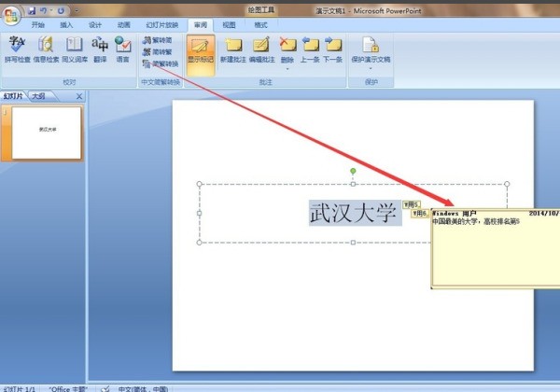Open the 幻灯片放映 tab
Image resolution: width=560 pixels, height=392 pixels.
click(162, 25)
